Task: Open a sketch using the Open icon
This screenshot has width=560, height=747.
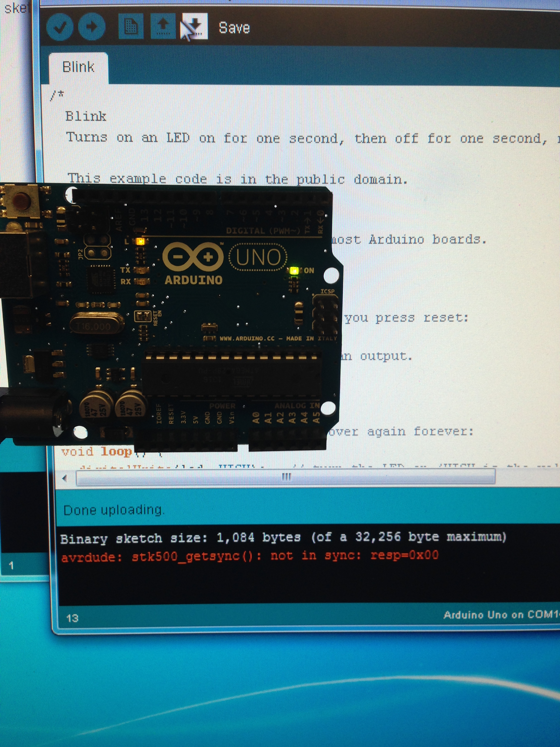Action: (x=163, y=26)
